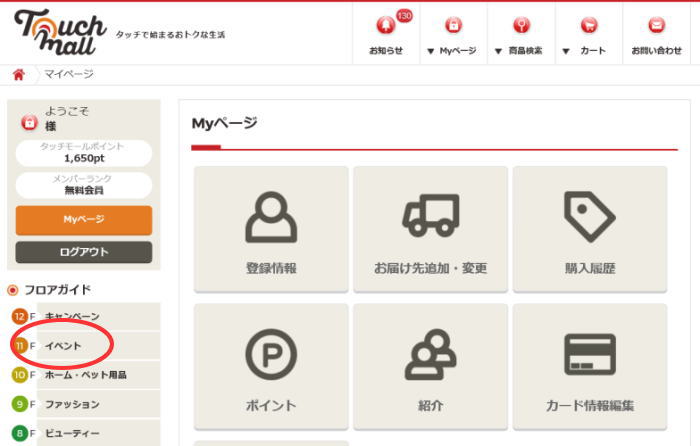This screenshot has width=700, height=446.
Task: Click the cart icon in header
Action: click(589, 25)
